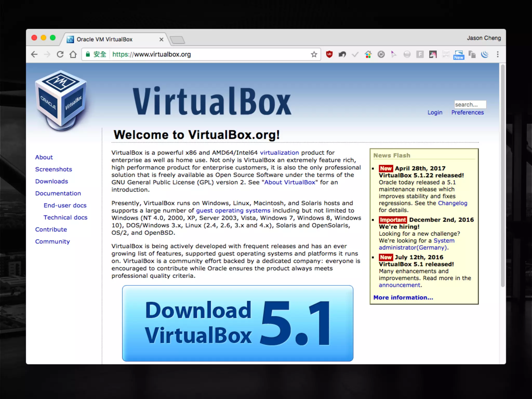Click the Preferences link near search
The width and height of the screenshot is (532, 399).
click(467, 112)
